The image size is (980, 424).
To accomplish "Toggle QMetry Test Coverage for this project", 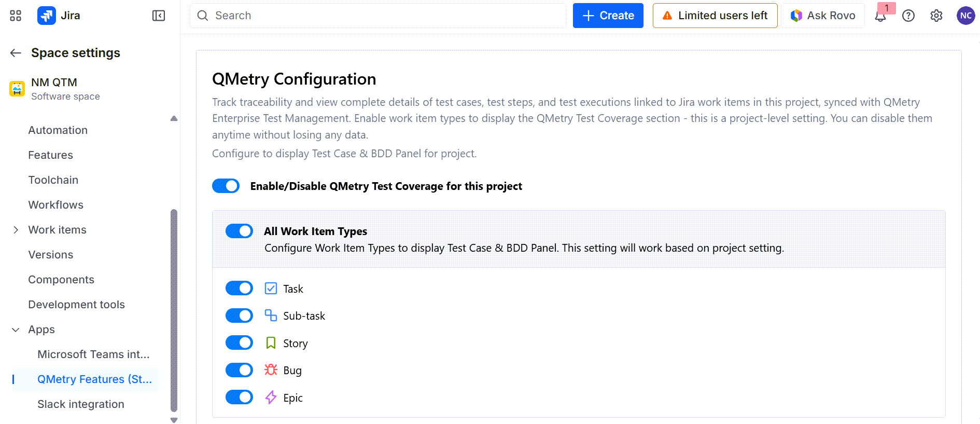I will [x=226, y=186].
